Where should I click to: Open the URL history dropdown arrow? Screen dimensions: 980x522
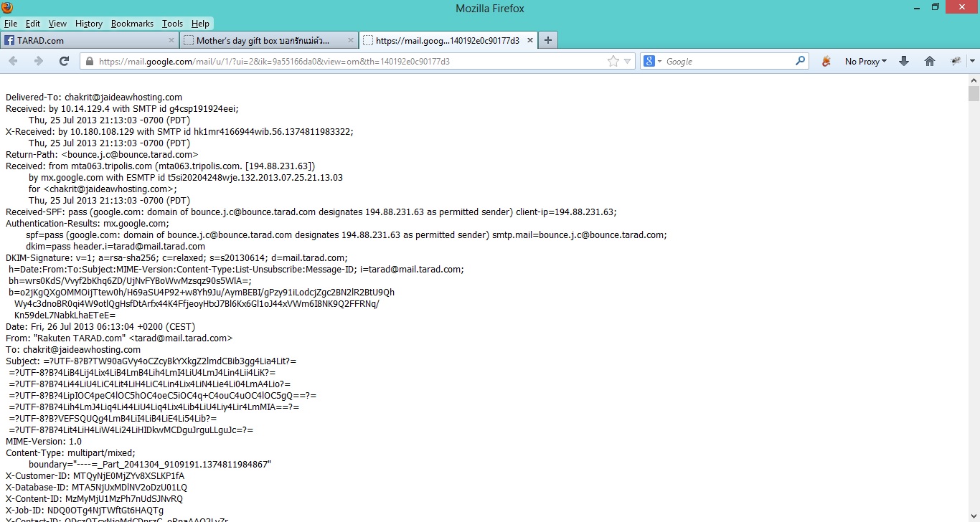coord(628,62)
